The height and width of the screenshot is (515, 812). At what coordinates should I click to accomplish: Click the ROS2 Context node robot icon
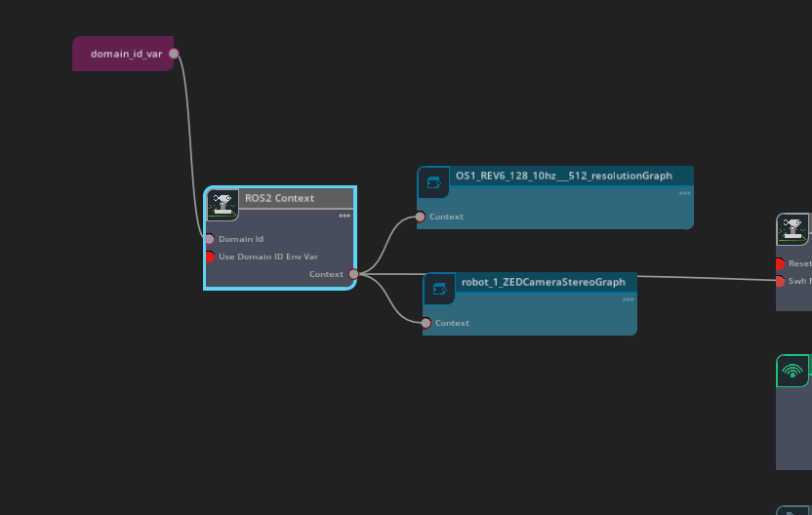(223, 205)
